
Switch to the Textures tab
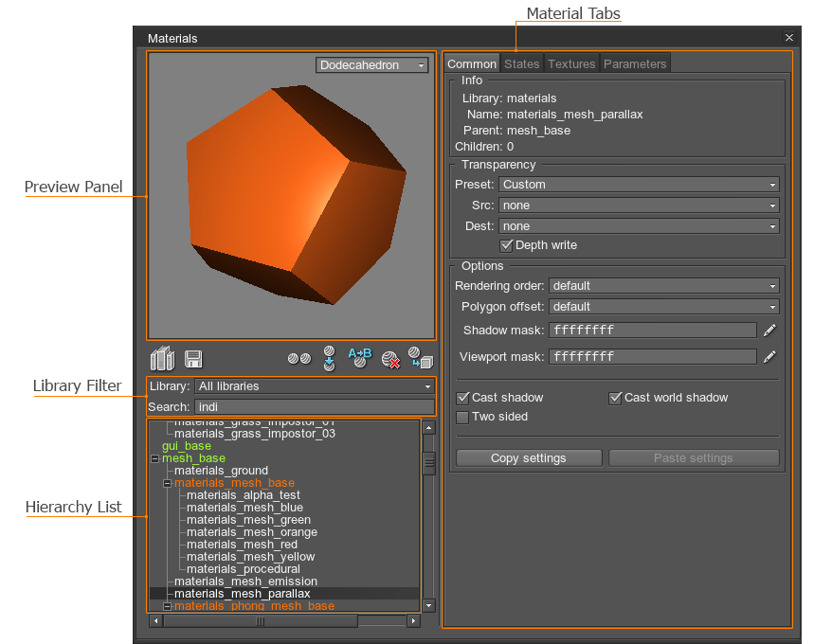click(571, 63)
